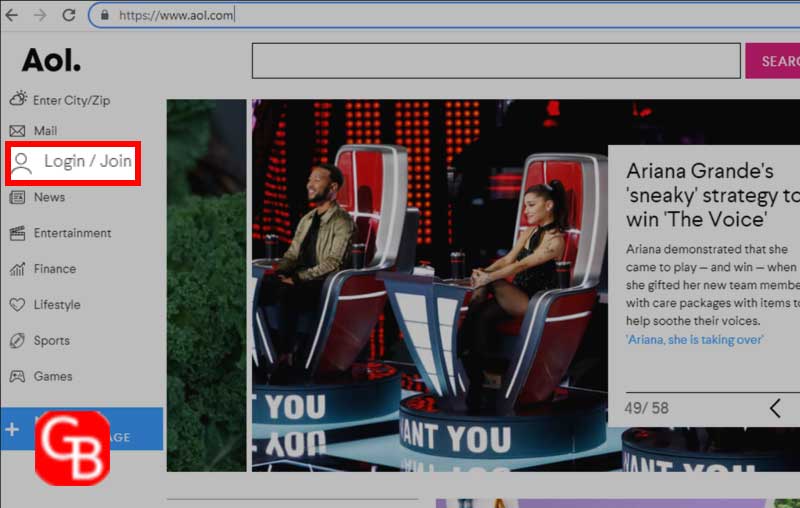800x508 pixels.
Task: Click the weather sun-cloud icon
Action: (18, 98)
